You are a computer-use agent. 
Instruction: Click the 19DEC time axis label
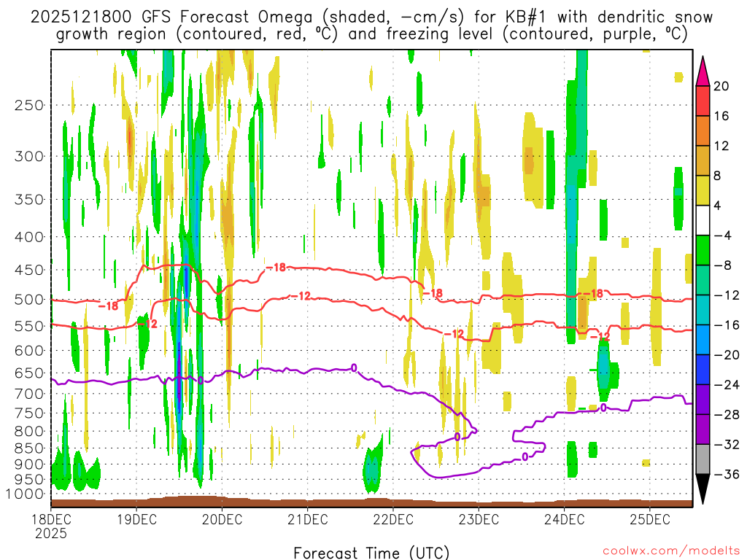click(x=136, y=519)
